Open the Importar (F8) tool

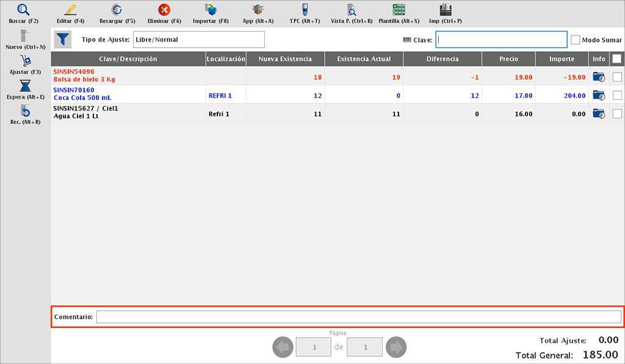(211, 10)
